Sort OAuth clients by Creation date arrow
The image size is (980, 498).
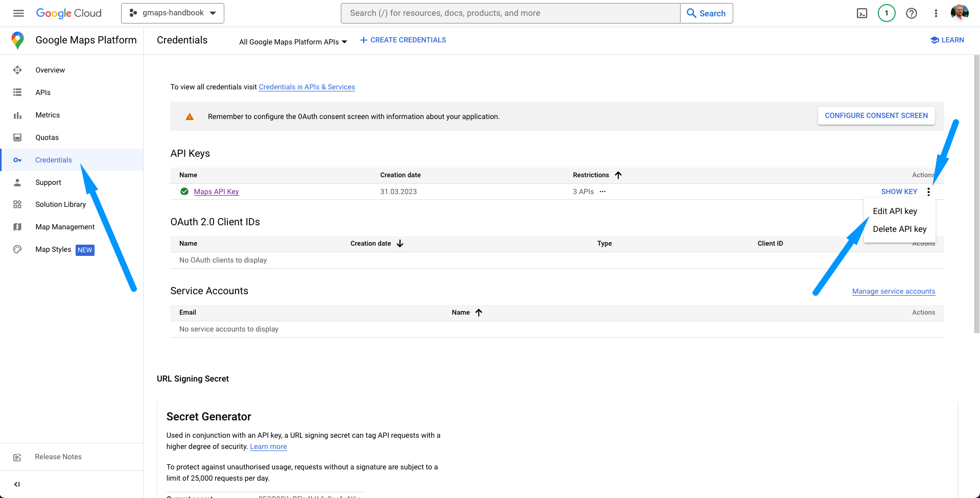coord(400,244)
